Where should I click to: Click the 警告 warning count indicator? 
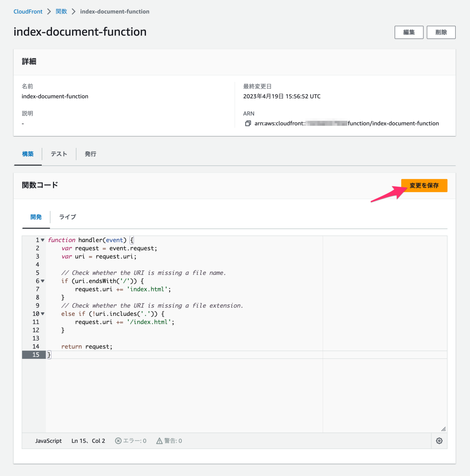(x=169, y=441)
